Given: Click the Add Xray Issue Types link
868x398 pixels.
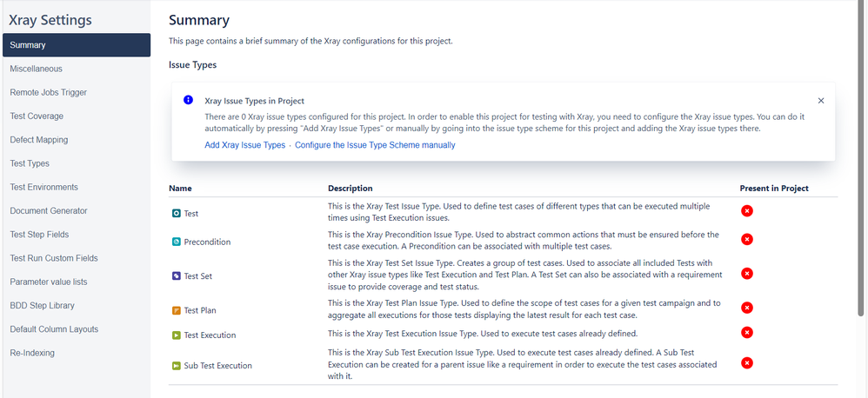Looking at the screenshot, I should click(244, 145).
